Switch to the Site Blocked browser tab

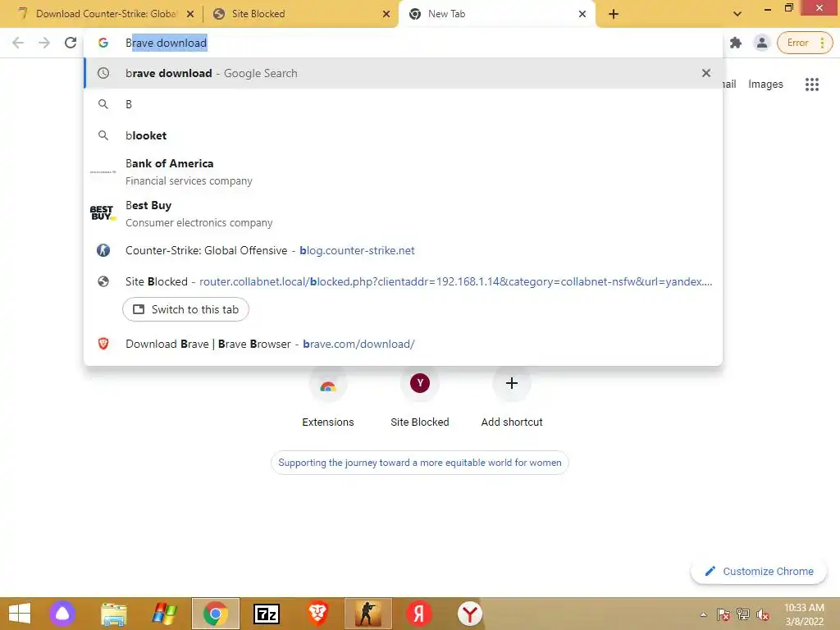point(300,14)
